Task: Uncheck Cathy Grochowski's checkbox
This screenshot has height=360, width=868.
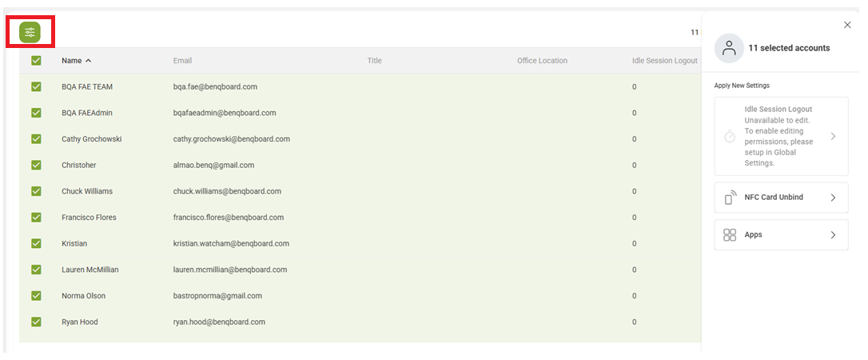Action: 36,139
